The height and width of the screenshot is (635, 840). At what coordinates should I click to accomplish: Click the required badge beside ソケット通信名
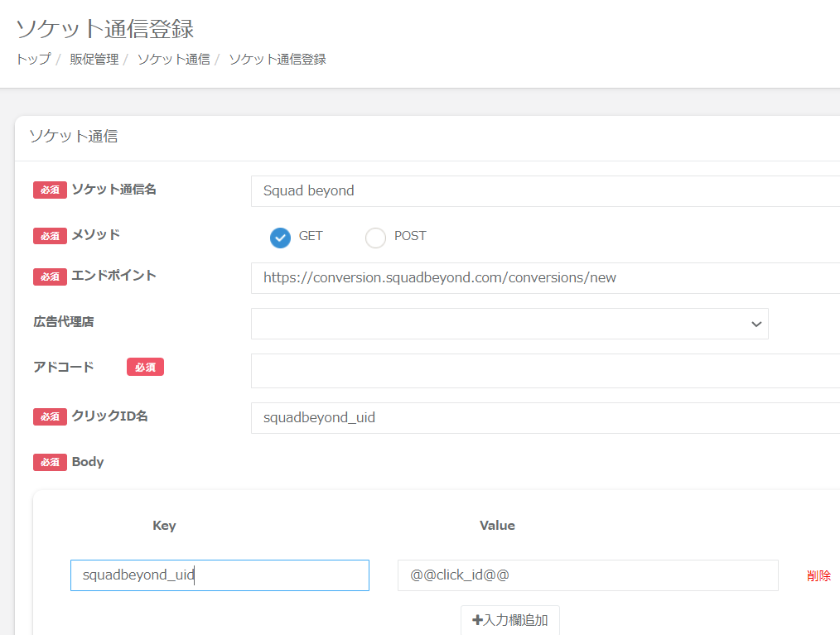click(x=50, y=190)
